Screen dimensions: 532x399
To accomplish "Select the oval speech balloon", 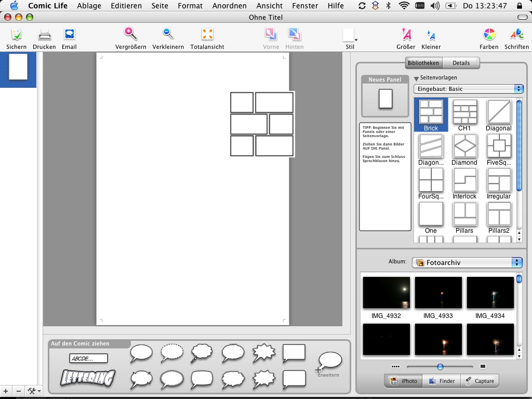I will [x=141, y=353].
